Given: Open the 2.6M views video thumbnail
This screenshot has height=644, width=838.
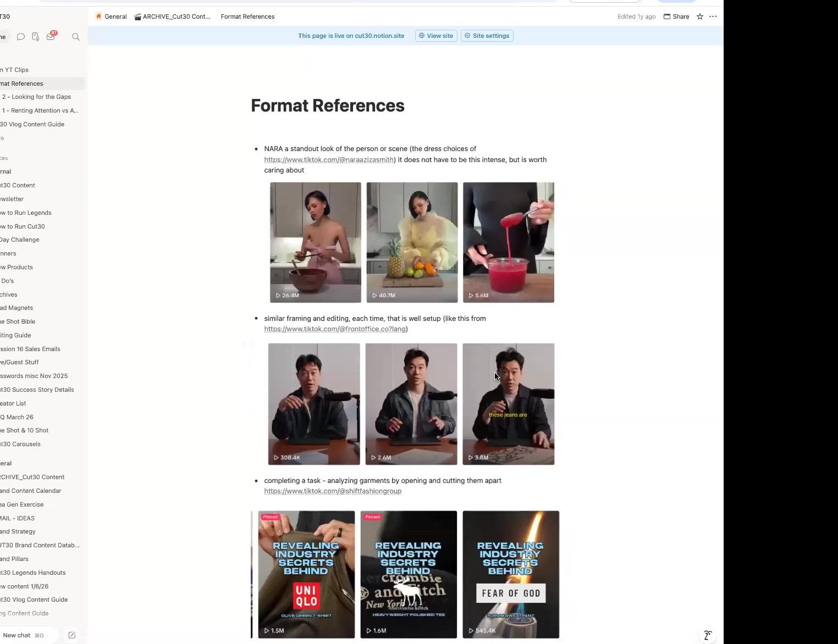Looking at the screenshot, I should [411, 404].
